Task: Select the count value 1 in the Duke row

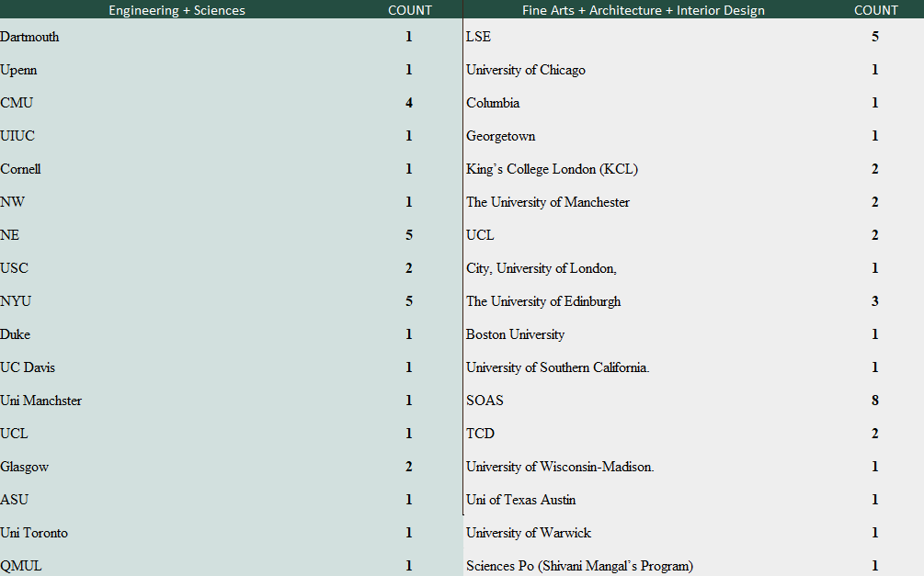Action: coord(409,334)
